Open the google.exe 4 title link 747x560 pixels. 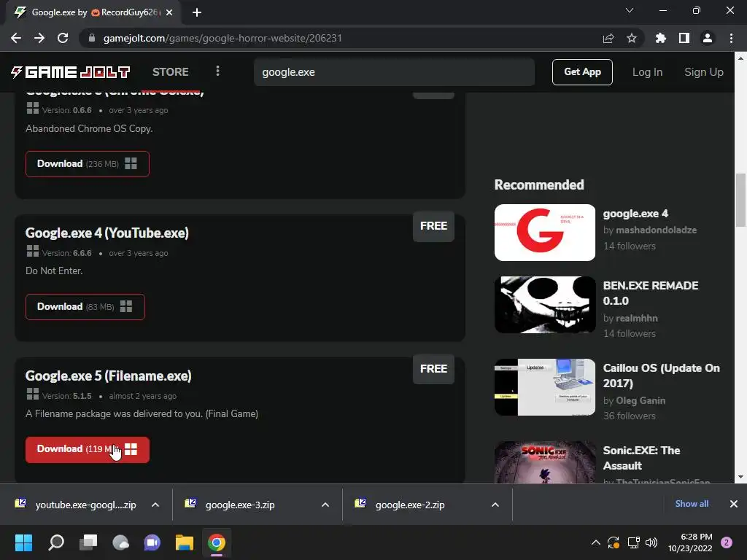click(635, 214)
